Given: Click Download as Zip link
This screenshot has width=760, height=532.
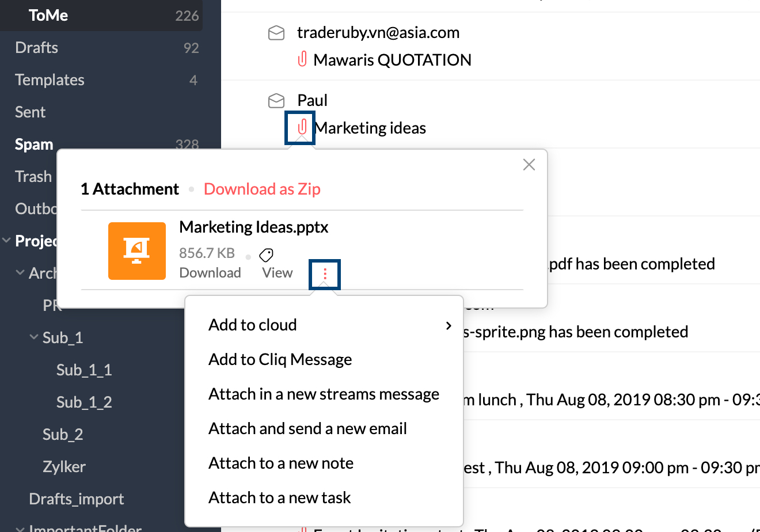Looking at the screenshot, I should (262, 189).
